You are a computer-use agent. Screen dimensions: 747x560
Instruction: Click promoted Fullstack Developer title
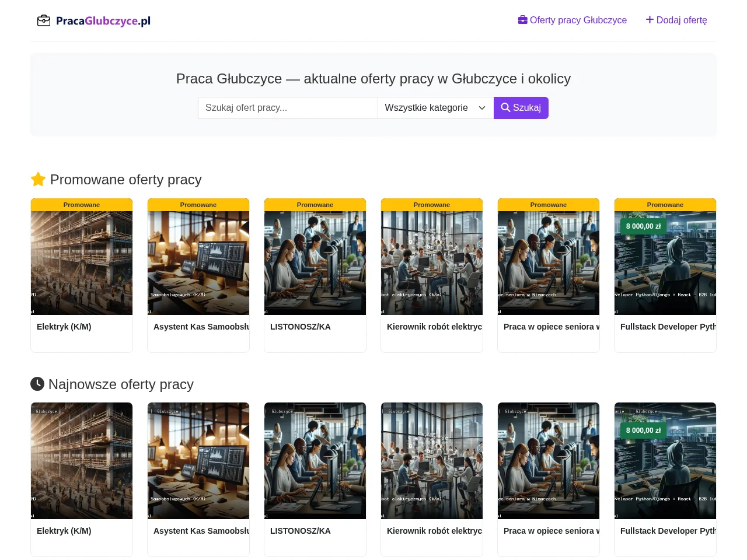point(668,327)
